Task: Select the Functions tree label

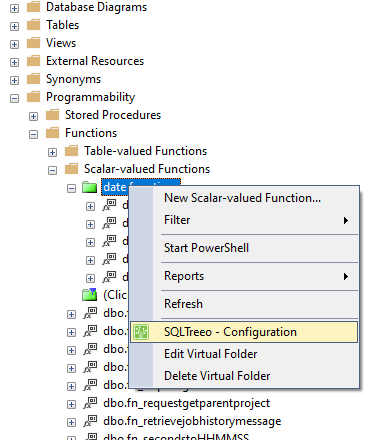Action: (x=91, y=133)
